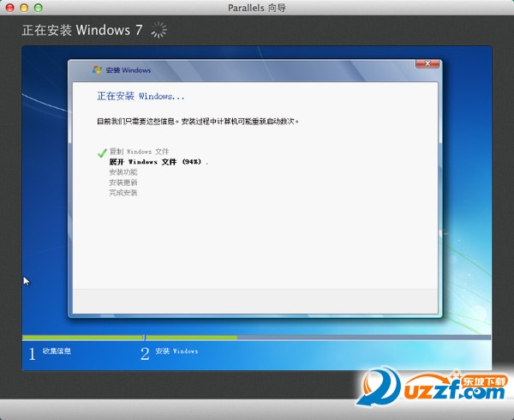Click the 完成安装 step text
The width and height of the screenshot is (514, 420).
coord(123,193)
